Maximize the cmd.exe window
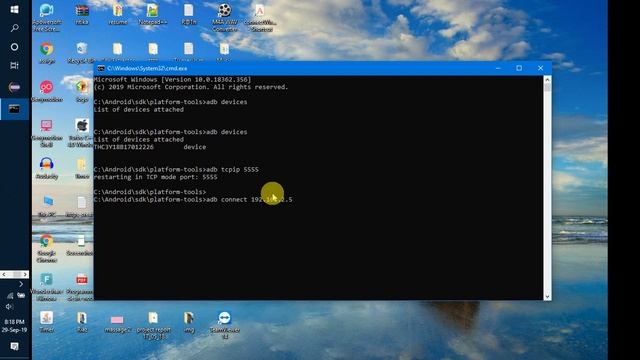This screenshot has height=360, width=640. coord(519,68)
